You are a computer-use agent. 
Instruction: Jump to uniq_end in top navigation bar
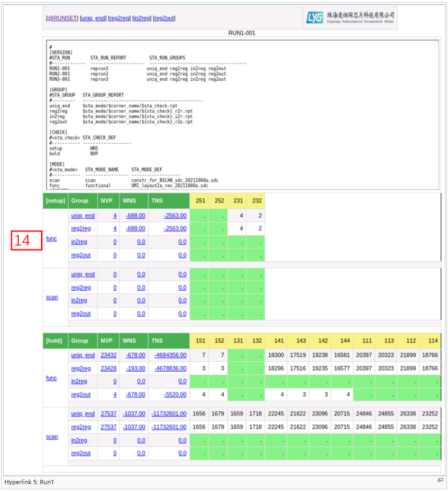[x=93, y=18]
